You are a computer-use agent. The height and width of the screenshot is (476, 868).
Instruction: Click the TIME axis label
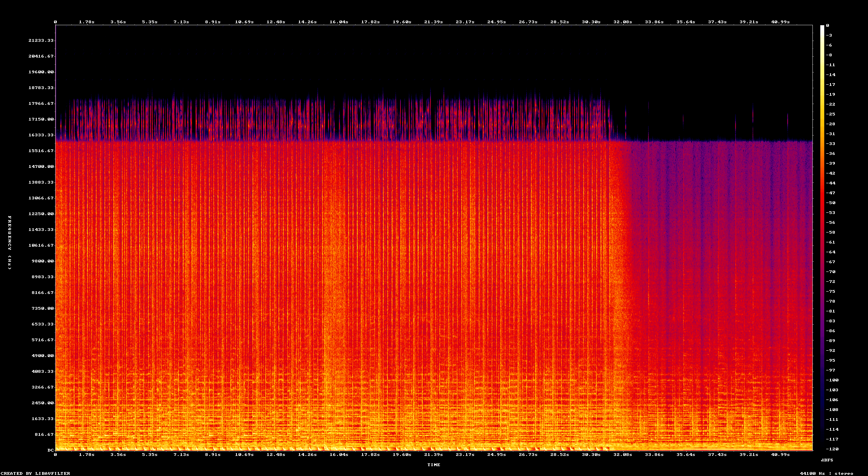pyautogui.click(x=434, y=465)
